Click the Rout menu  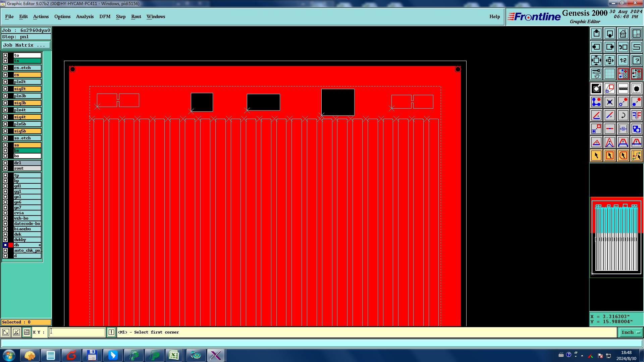pos(136,16)
